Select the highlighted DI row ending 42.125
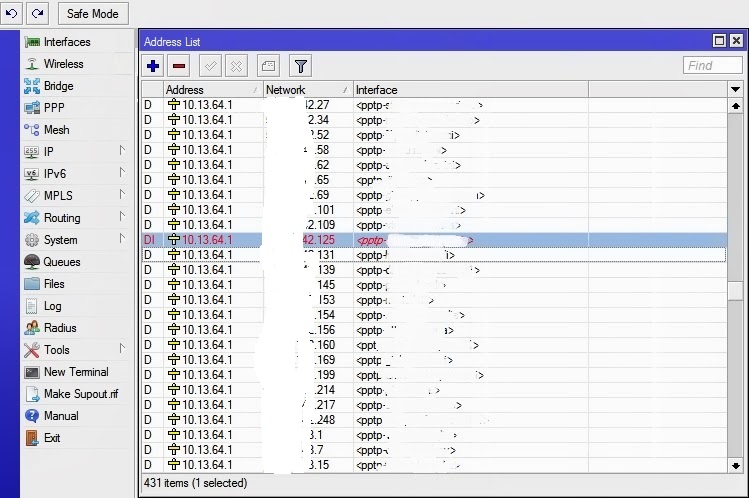 (x=434, y=240)
